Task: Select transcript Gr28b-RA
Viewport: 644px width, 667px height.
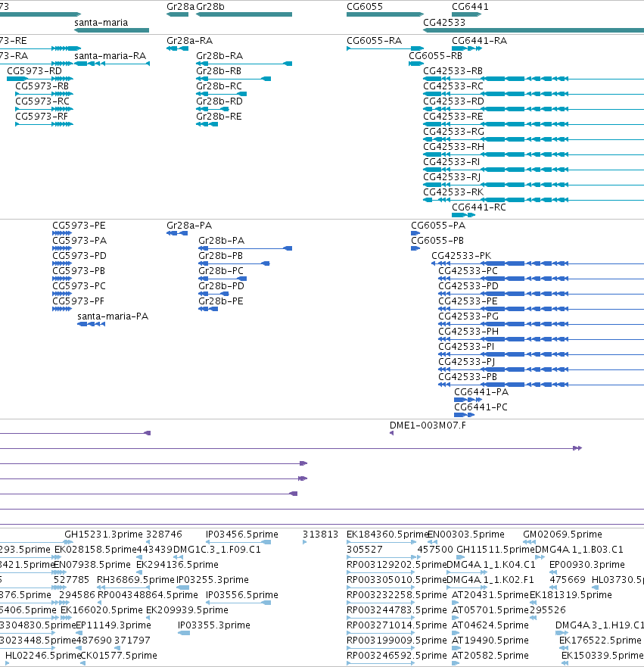Action: coord(244,64)
